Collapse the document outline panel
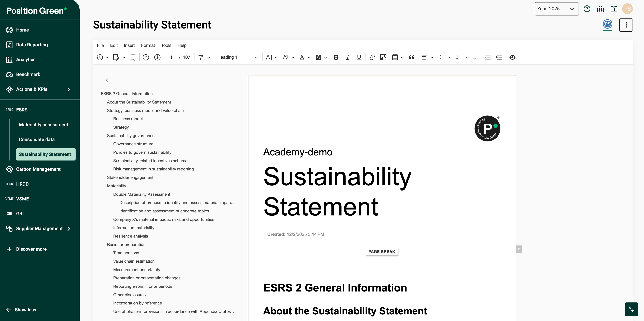 point(107,80)
